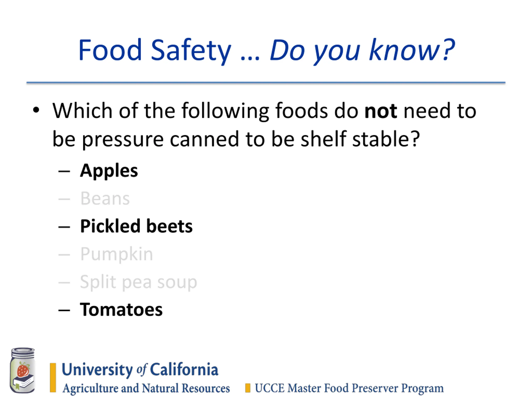Click the dash before Apples

(64, 171)
